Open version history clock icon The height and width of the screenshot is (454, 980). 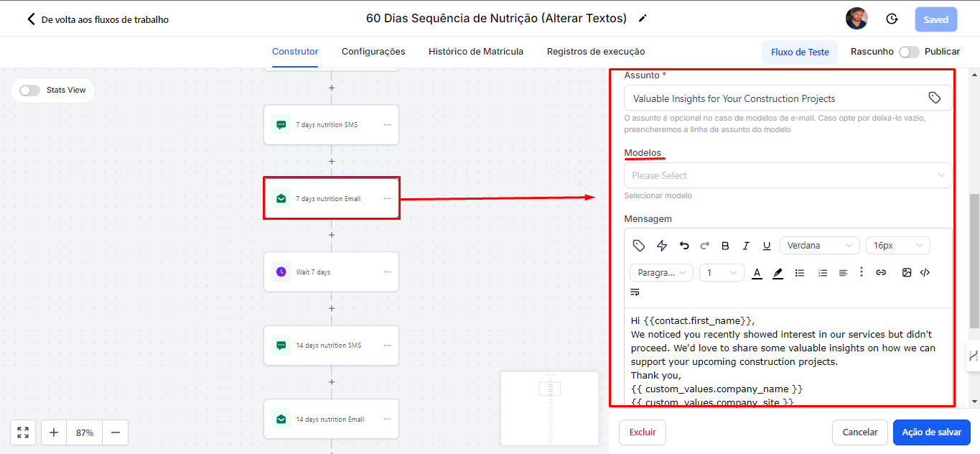[892, 19]
